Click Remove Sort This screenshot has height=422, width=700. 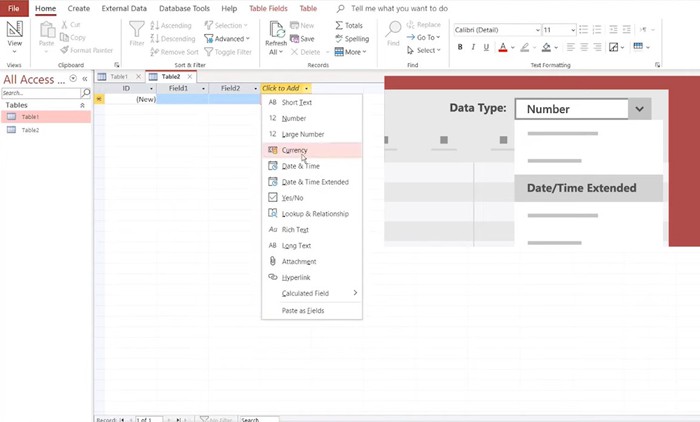click(175, 52)
